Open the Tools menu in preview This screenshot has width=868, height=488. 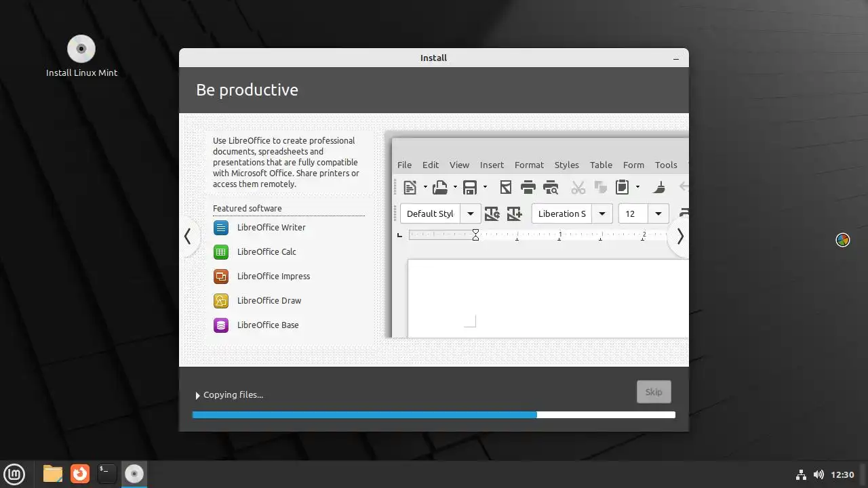pyautogui.click(x=666, y=165)
